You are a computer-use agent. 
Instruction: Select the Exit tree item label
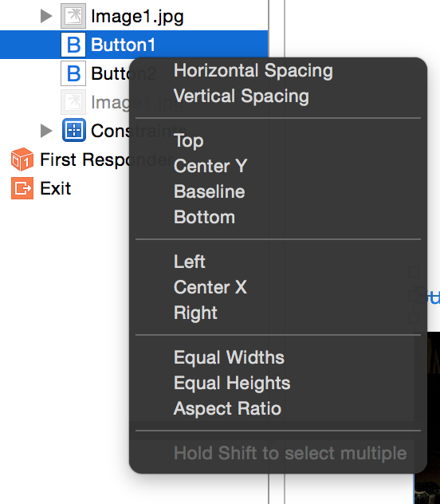[x=55, y=188]
